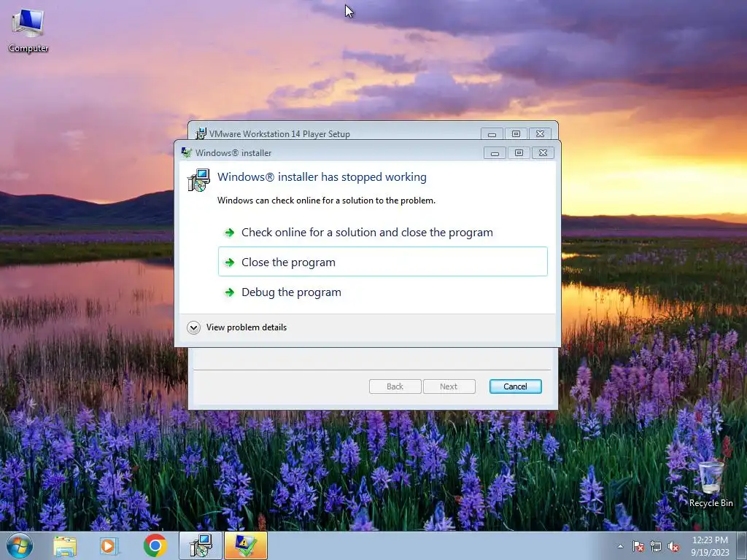Click the installer icon in error dialog
This screenshot has width=747, height=560.
coord(198,180)
